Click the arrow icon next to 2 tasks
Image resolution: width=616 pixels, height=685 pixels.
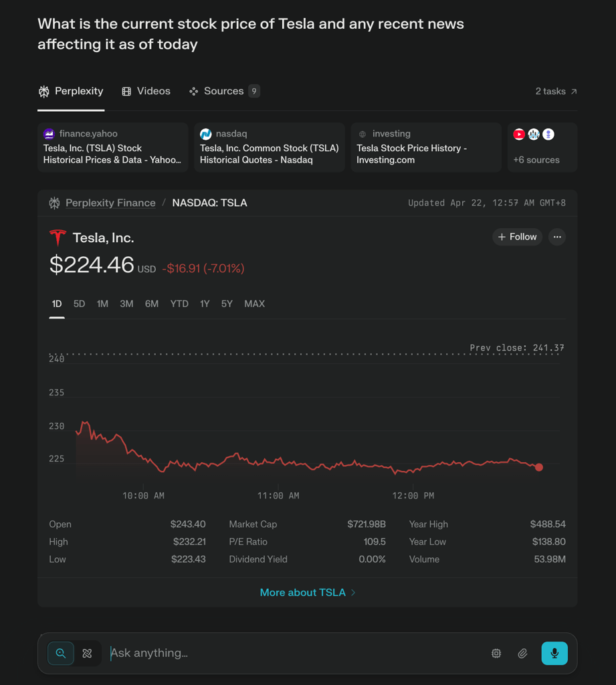[x=574, y=91]
